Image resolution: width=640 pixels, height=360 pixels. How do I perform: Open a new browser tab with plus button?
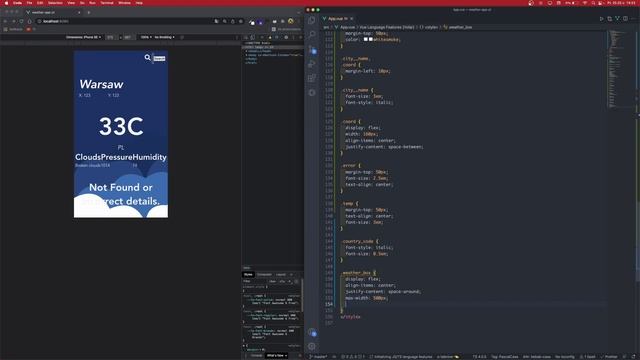pyautogui.click(x=89, y=12)
